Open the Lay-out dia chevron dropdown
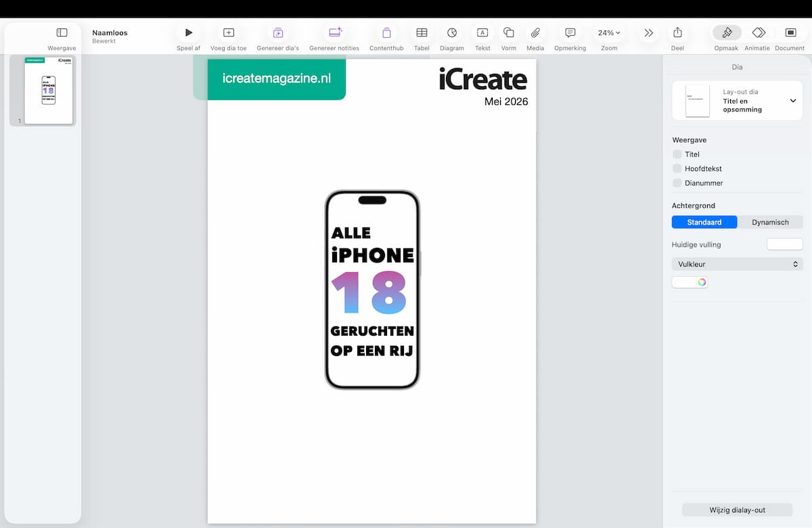 pos(793,101)
